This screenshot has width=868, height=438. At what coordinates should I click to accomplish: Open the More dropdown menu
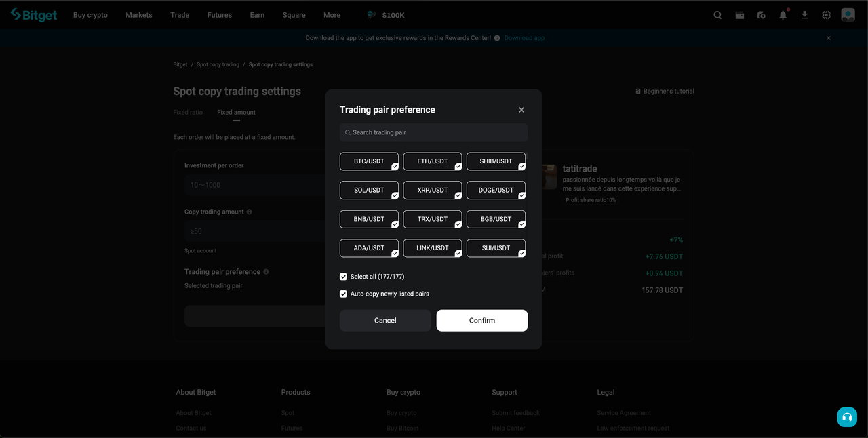[332, 14]
